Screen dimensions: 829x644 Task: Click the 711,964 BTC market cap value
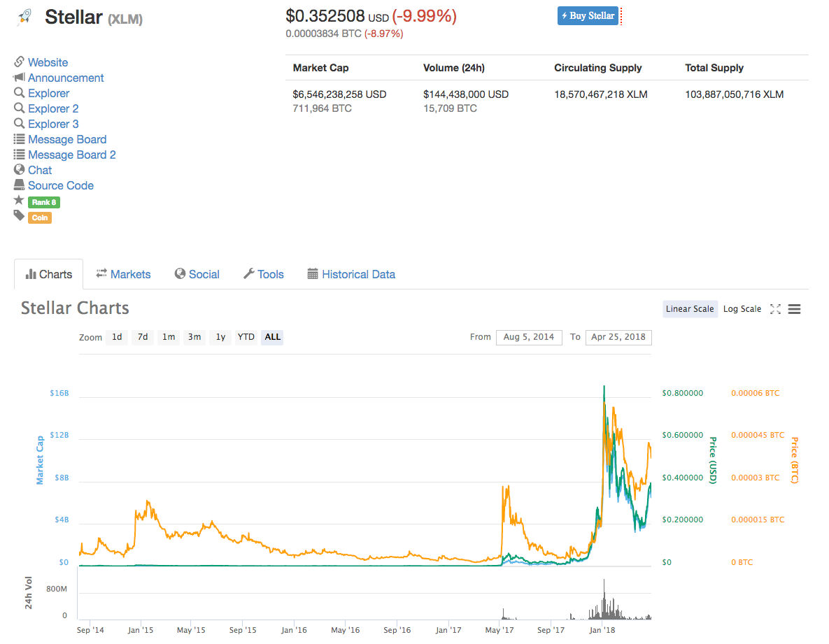[322, 108]
